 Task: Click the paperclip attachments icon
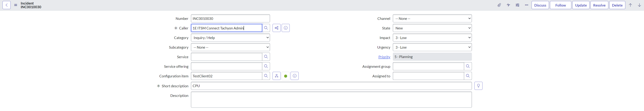click(499, 5)
